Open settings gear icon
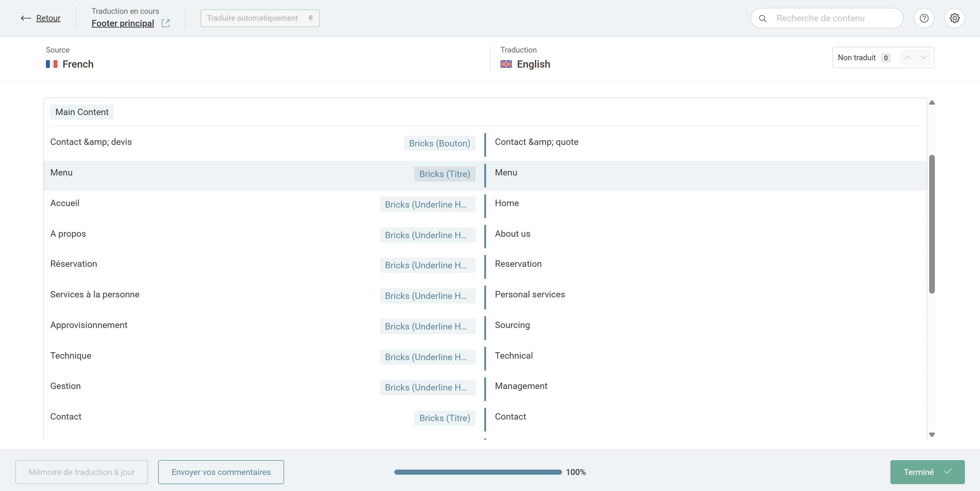The width and height of the screenshot is (980, 491). click(954, 18)
